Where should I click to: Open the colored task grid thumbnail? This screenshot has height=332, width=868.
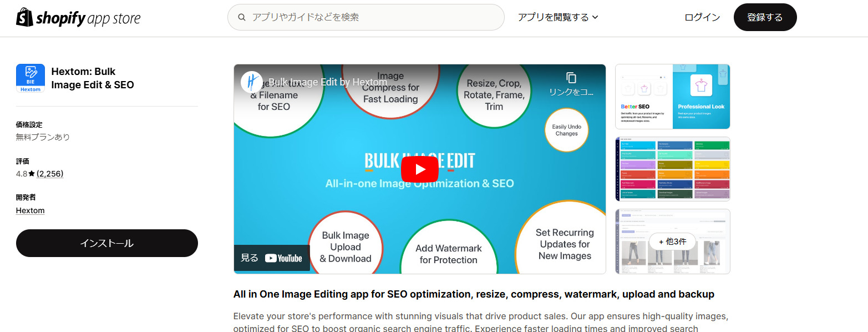(x=672, y=169)
